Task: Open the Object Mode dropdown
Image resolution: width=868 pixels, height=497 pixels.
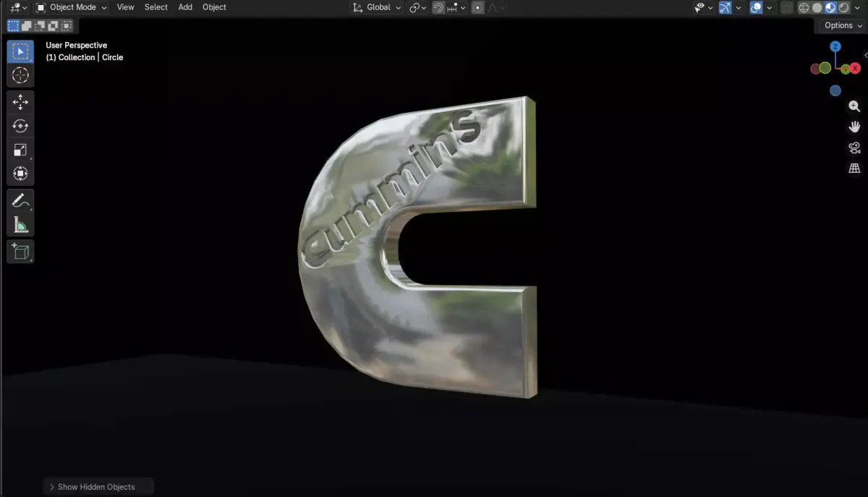Action: click(70, 7)
